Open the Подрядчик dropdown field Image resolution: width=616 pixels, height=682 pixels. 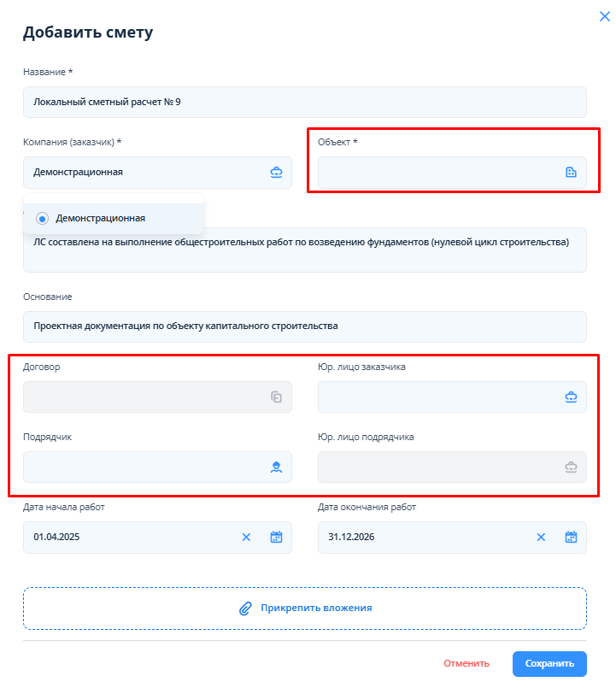coord(157,467)
